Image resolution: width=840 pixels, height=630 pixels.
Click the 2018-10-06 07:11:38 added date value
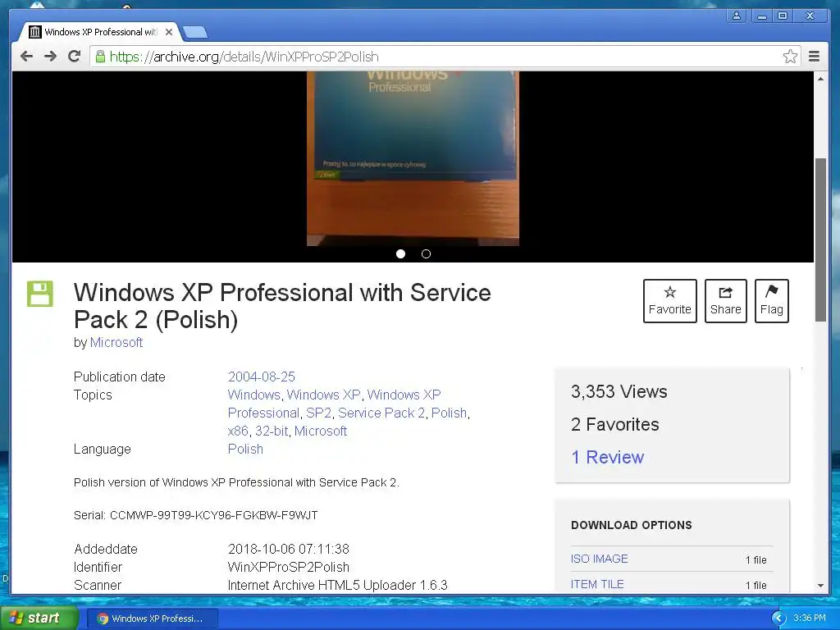click(x=288, y=549)
